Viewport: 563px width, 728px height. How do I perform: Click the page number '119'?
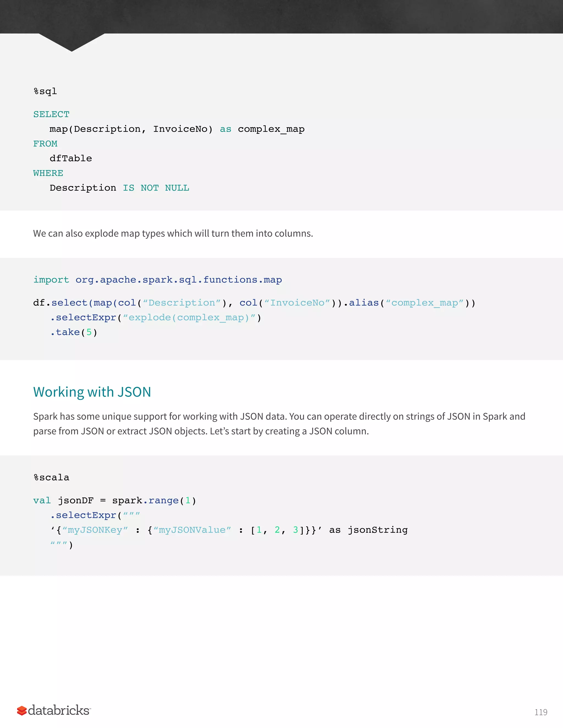[541, 712]
